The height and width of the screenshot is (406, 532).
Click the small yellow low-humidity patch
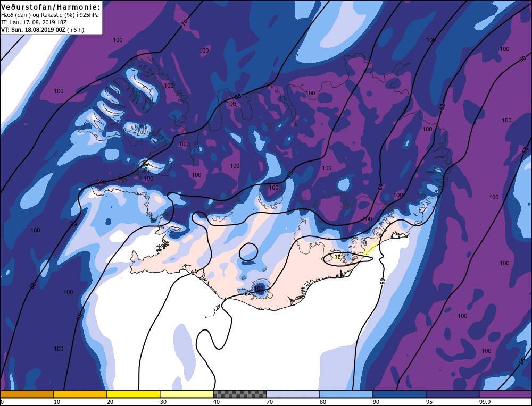[369, 250]
